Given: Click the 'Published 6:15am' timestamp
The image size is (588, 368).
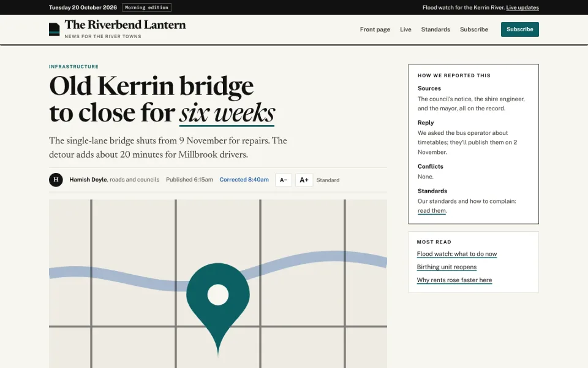Looking at the screenshot, I should [x=189, y=180].
